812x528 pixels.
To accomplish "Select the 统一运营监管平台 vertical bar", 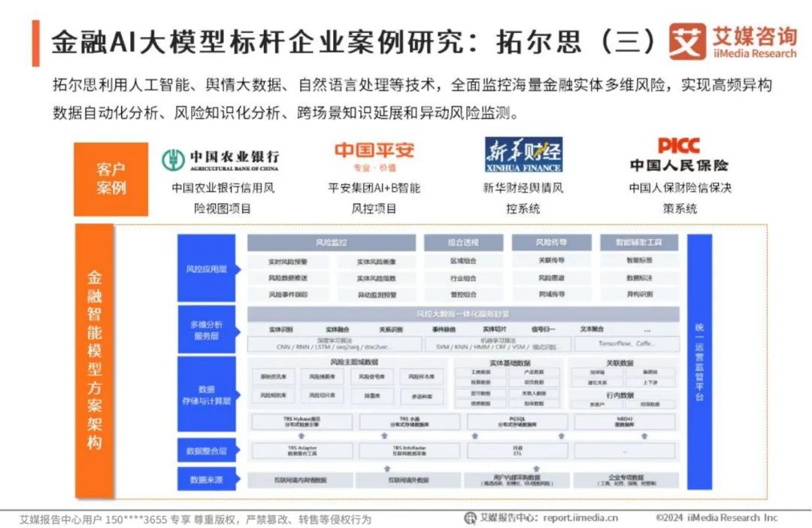I will point(699,362).
